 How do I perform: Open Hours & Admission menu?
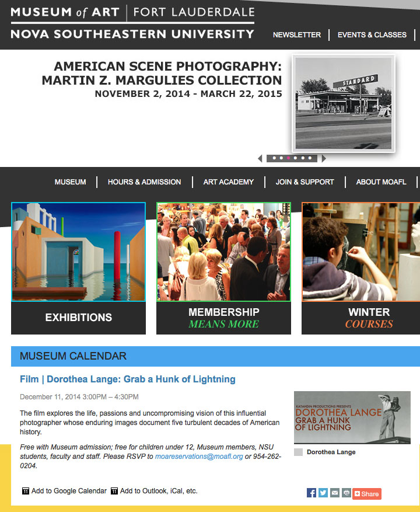pos(144,182)
